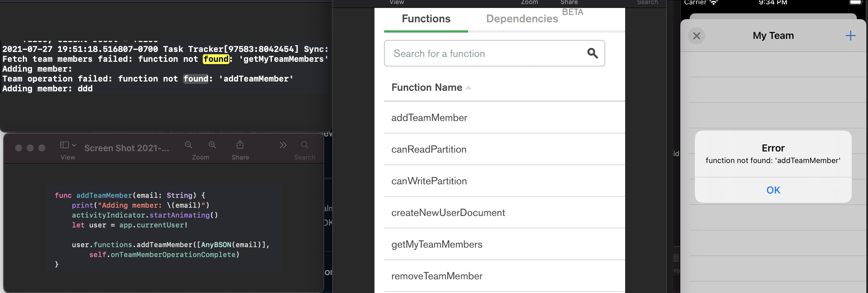Click the zoom in magnifier icon
This screenshot has height=293, width=868.
(x=212, y=145)
